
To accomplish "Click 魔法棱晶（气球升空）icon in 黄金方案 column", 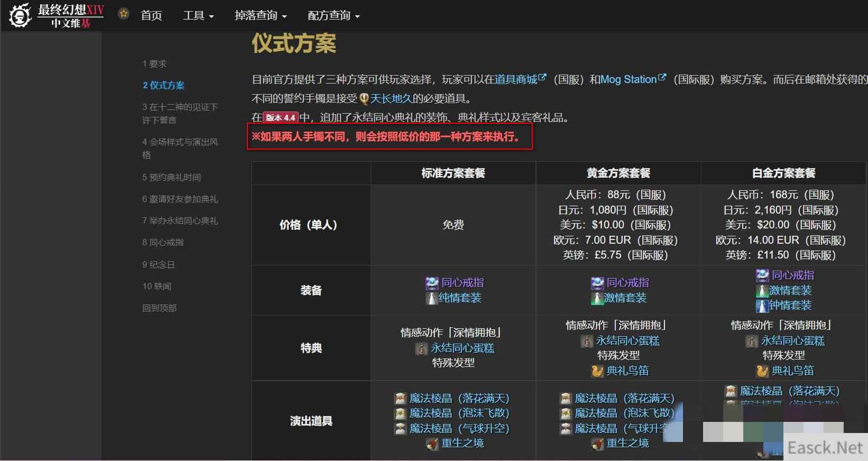I will pyautogui.click(x=566, y=429).
